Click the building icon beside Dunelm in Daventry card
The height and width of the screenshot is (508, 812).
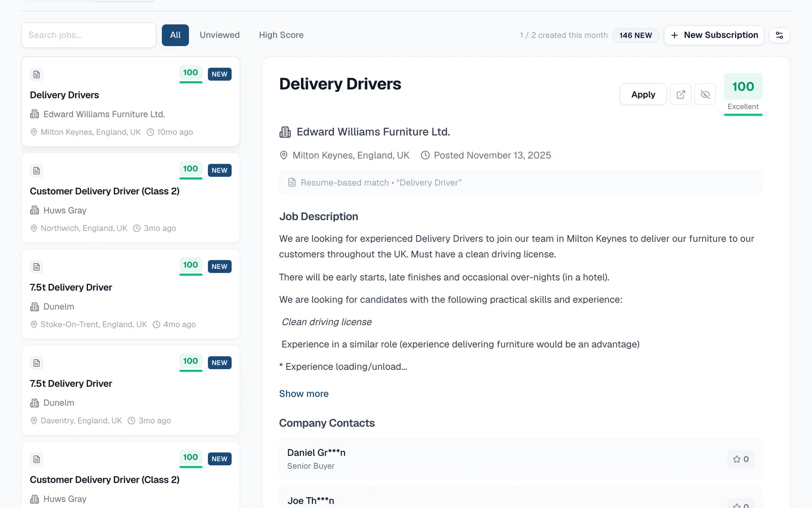pyautogui.click(x=35, y=402)
